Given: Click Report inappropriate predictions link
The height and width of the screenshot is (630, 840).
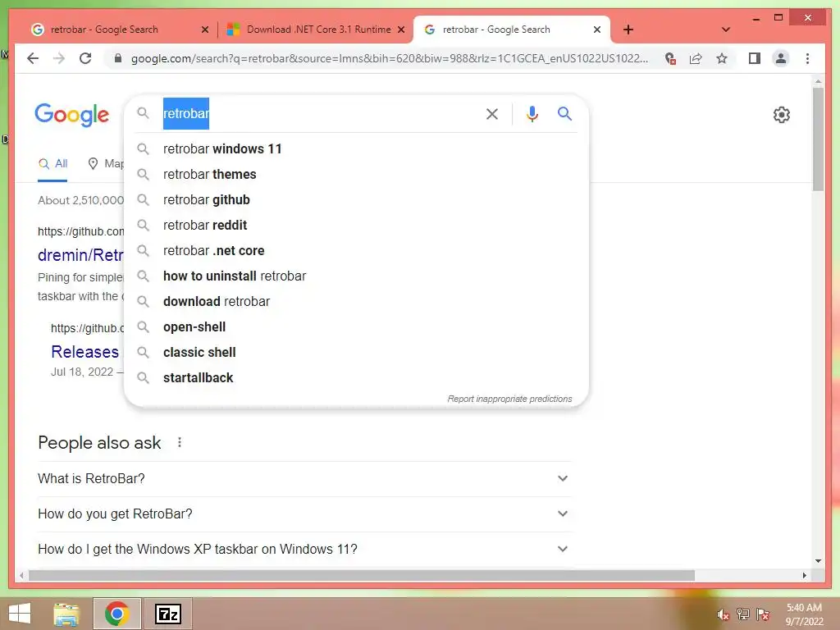Looking at the screenshot, I should click(x=509, y=399).
